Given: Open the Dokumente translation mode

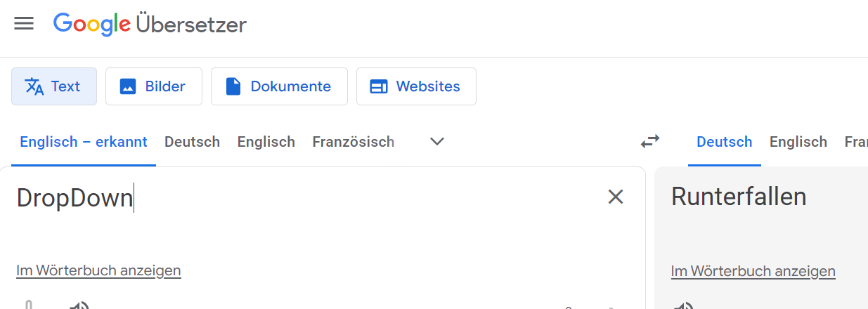Looking at the screenshot, I should click(x=279, y=86).
